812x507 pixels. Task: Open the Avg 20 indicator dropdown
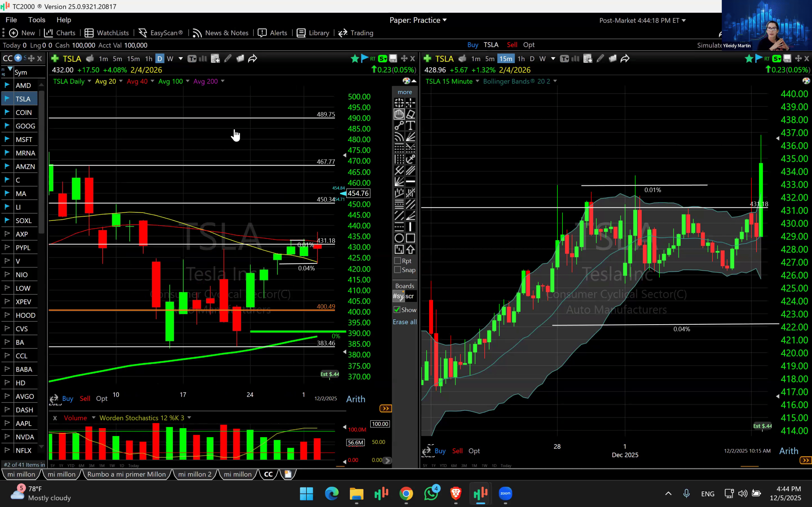tap(121, 81)
